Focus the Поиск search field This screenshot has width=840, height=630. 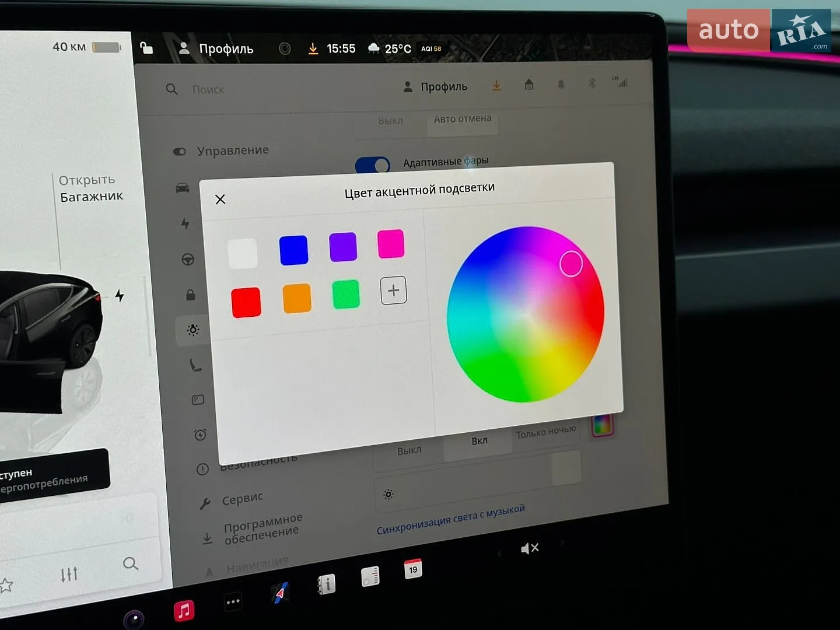tap(208, 90)
